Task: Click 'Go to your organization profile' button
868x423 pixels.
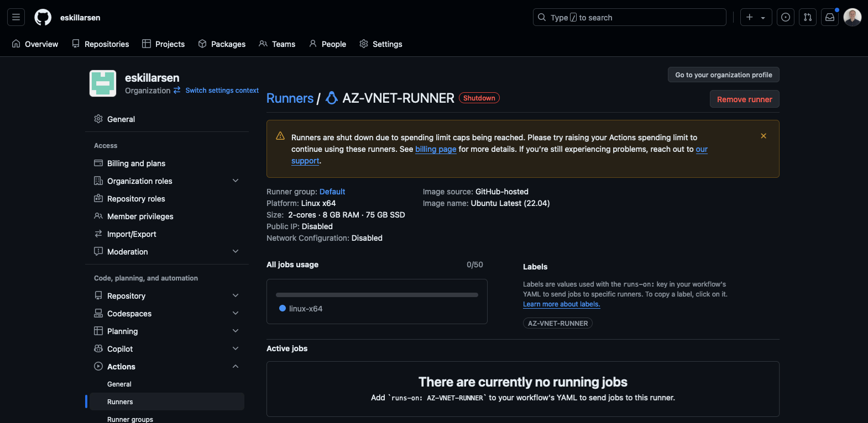Action: tap(724, 75)
